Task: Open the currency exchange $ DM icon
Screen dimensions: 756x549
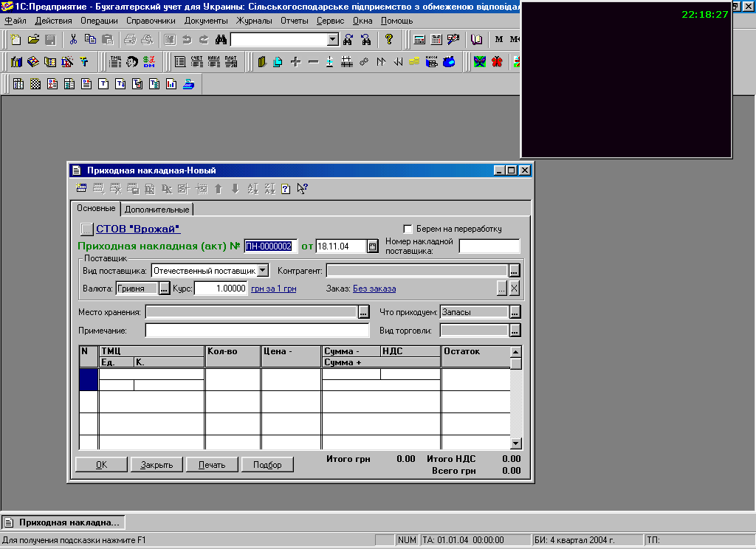Action: [149, 62]
